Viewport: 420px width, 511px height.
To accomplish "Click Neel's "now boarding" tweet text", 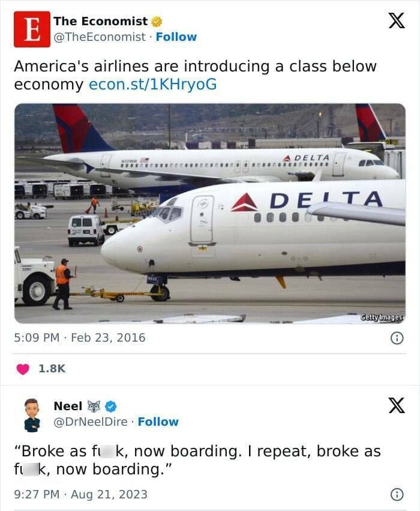I will [x=197, y=460].
